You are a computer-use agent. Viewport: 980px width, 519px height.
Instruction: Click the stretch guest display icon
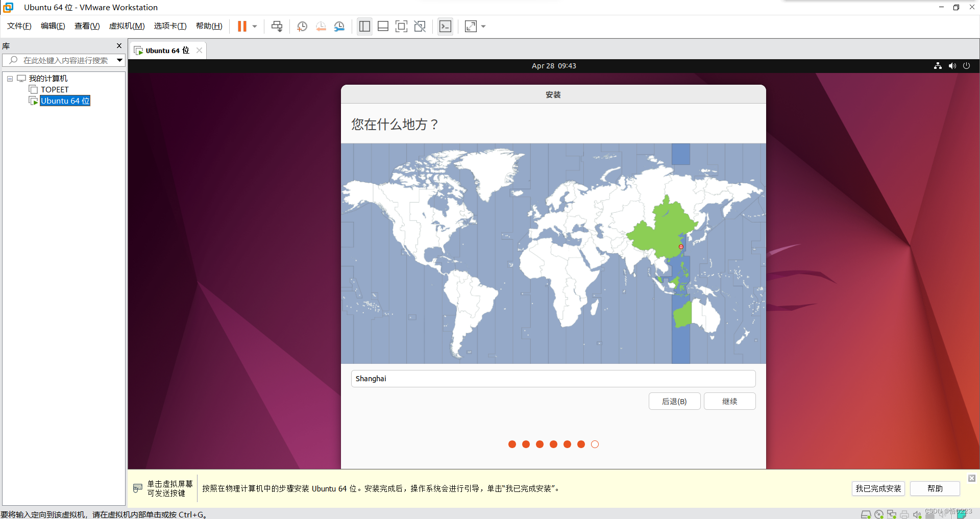click(471, 27)
